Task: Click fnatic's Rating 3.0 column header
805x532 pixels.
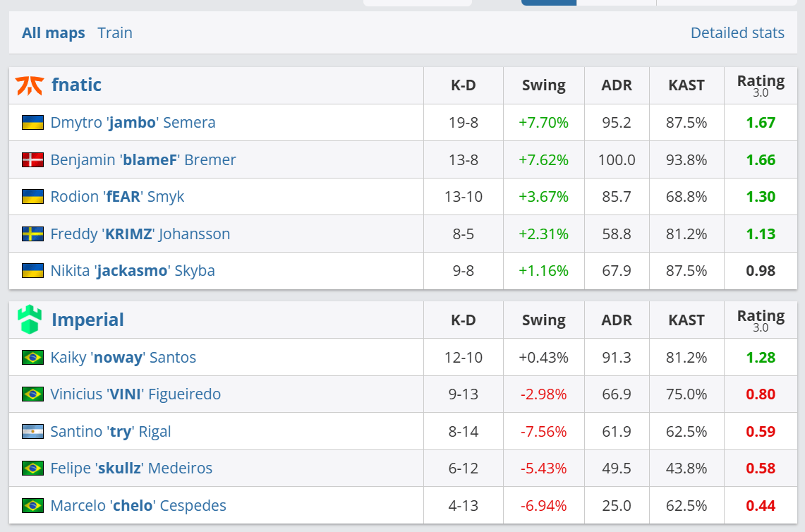Action: (x=761, y=85)
